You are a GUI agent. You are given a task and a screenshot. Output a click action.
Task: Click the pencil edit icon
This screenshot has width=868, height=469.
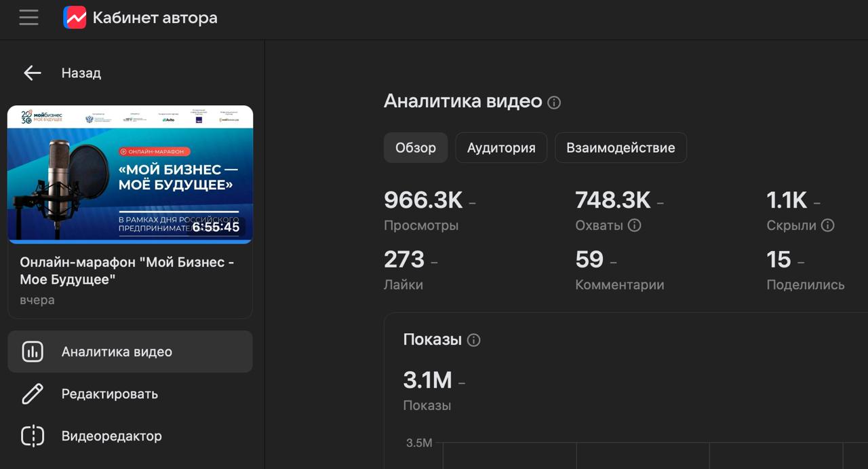pos(33,394)
